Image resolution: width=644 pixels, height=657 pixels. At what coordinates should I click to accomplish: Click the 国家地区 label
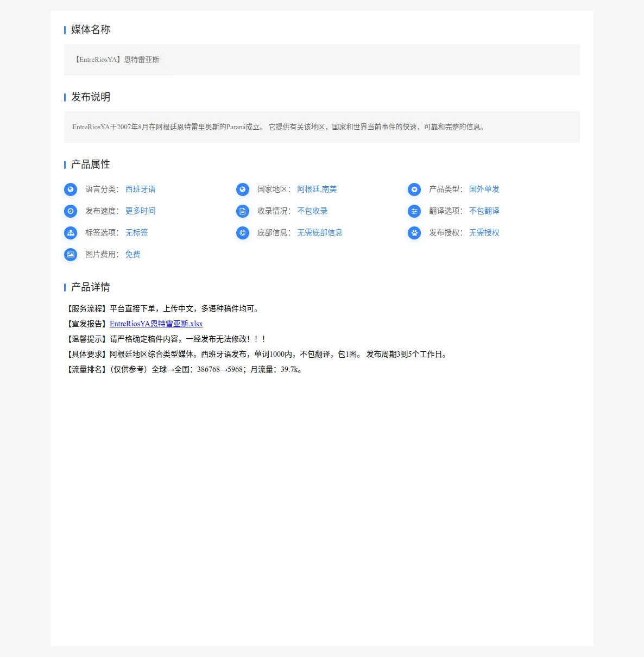[x=274, y=189]
